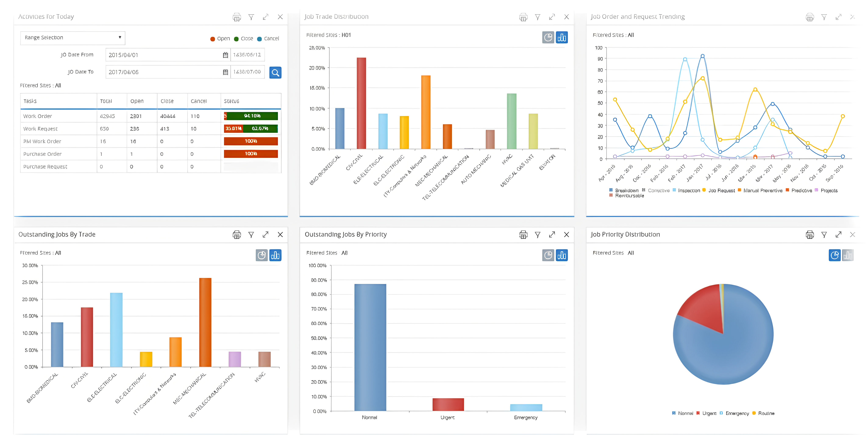The width and height of the screenshot is (868, 444).
Task: Expand Outstanding Jobs By Priority to fullscreen
Action: (552, 235)
